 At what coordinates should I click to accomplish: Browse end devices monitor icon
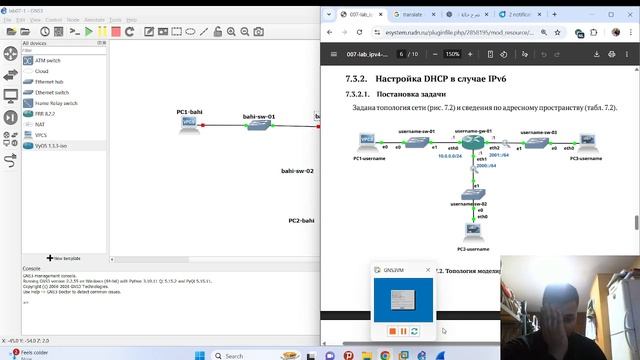click(11, 96)
